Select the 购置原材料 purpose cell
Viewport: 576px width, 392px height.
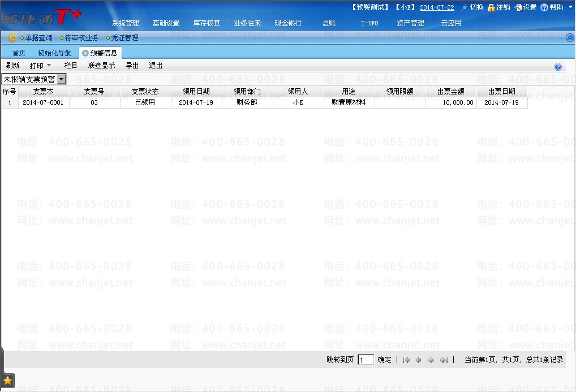pyautogui.click(x=349, y=102)
